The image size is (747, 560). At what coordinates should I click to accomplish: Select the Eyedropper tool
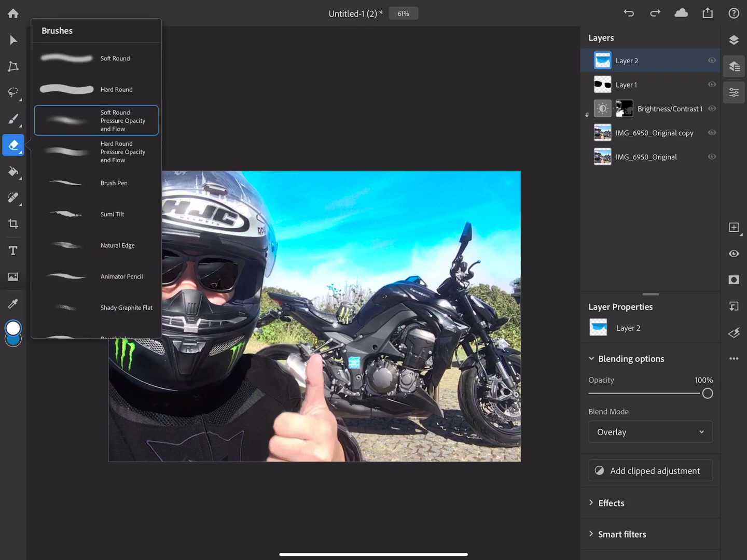coord(13,303)
